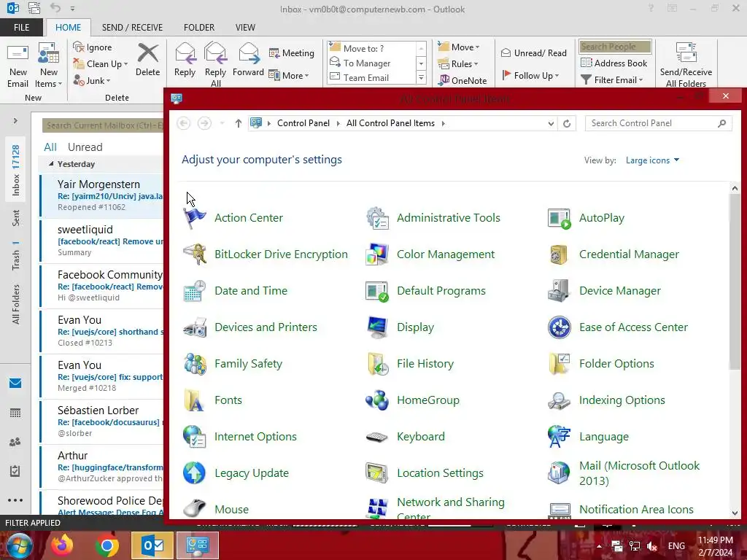Open Date and Time settings
Viewport: 747px width, 560px height.
pyautogui.click(x=236, y=290)
